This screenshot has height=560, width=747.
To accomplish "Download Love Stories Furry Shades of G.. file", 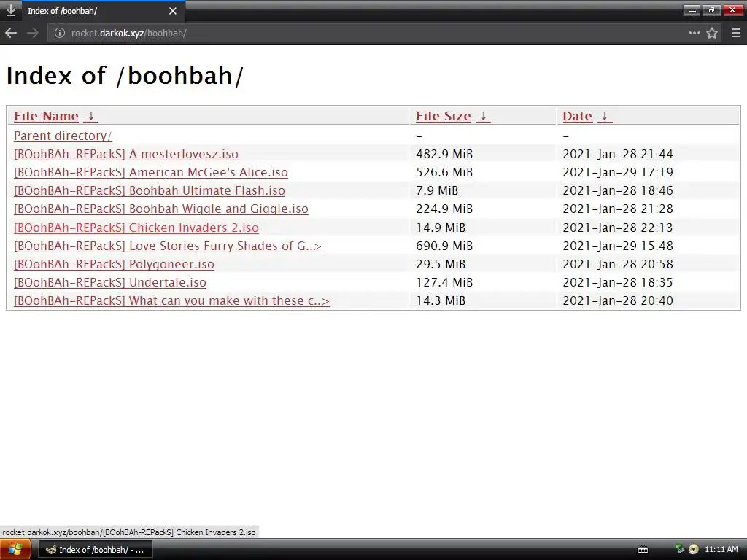I will (168, 246).
